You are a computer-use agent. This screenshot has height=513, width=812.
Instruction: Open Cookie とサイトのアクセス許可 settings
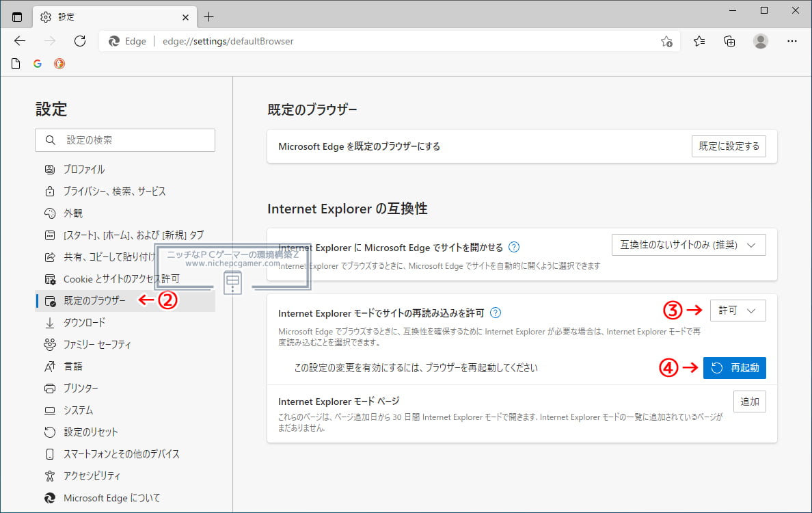(x=125, y=279)
